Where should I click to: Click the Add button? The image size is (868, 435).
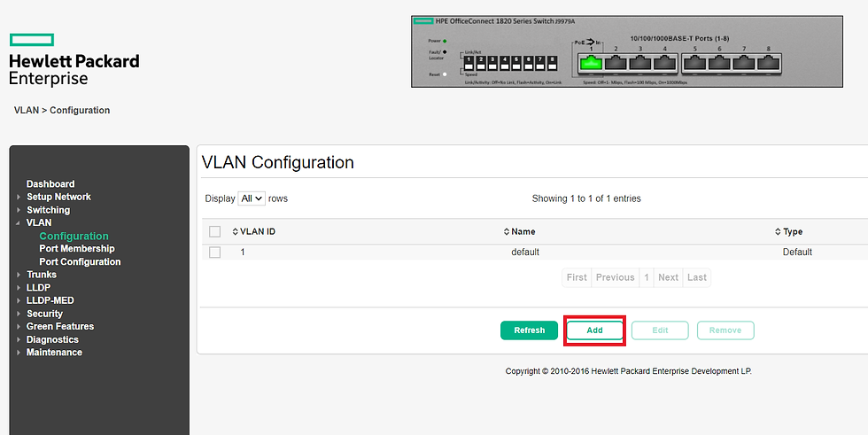594,330
